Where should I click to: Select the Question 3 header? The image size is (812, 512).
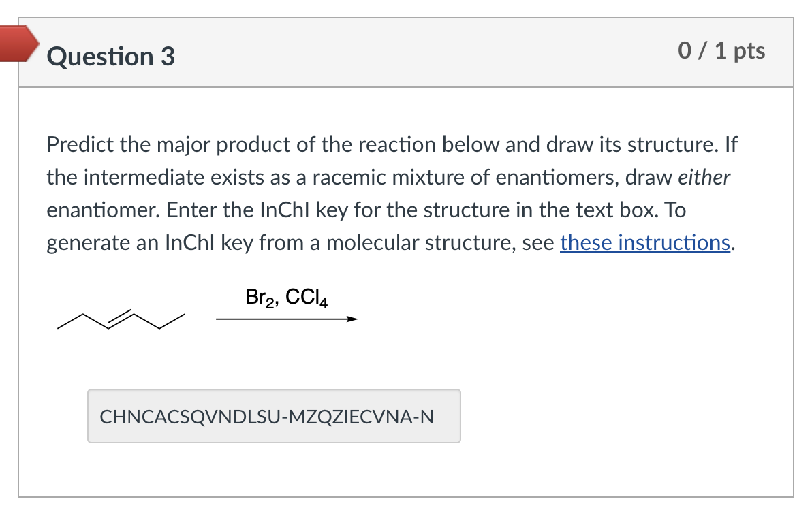point(110,57)
